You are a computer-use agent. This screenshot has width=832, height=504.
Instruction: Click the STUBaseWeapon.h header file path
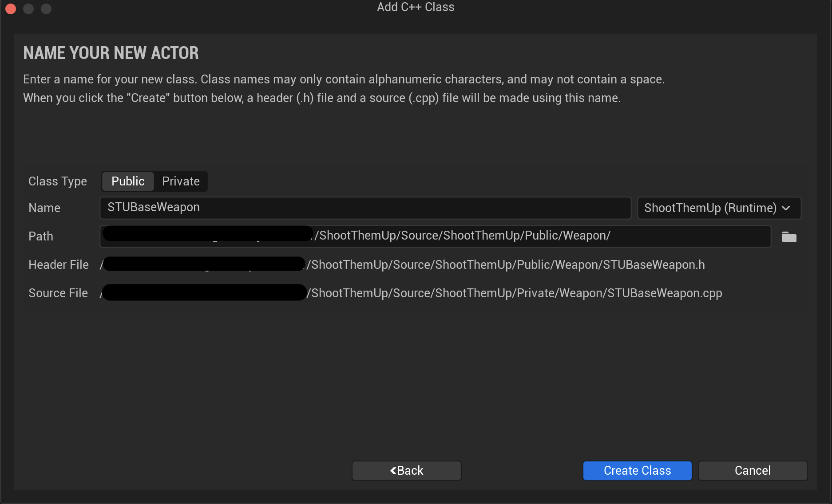coord(402,265)
